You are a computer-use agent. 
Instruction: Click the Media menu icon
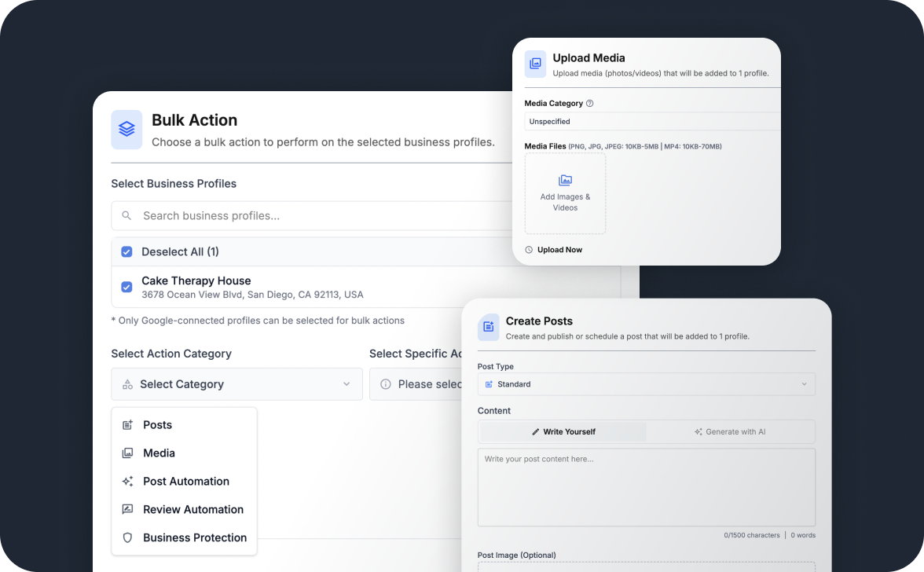127,453
